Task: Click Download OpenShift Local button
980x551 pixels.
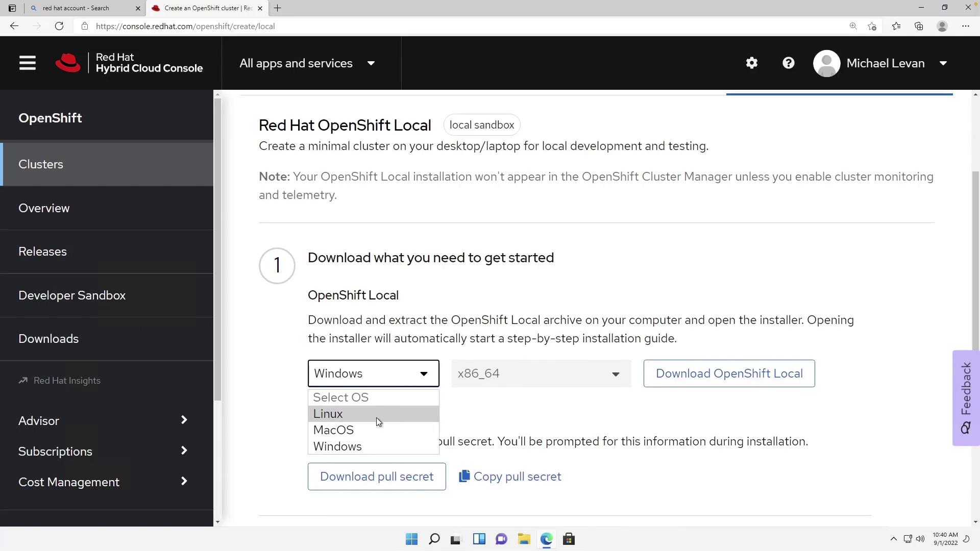Action: tap(729, 373)
